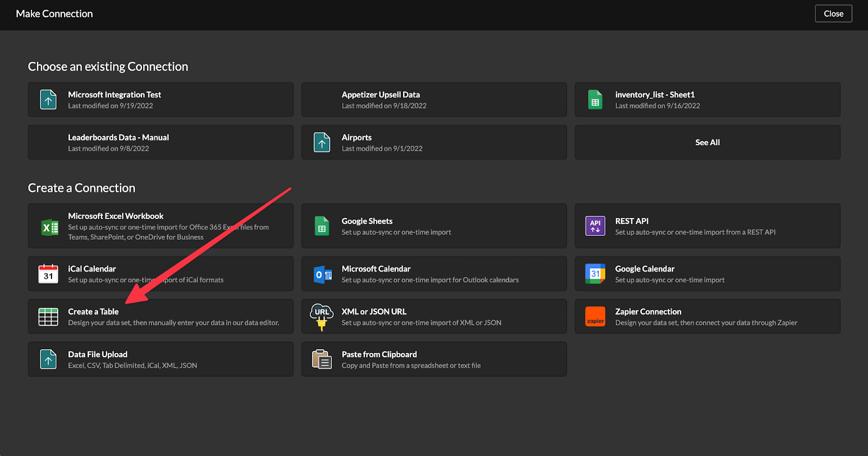Screen dimensions: 868x456
Task: Select the Google Sheets icon
Action: tap(322, 226)
